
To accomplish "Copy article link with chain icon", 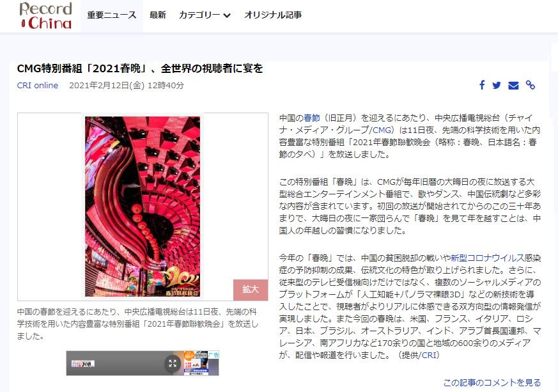I will point(530,86).
